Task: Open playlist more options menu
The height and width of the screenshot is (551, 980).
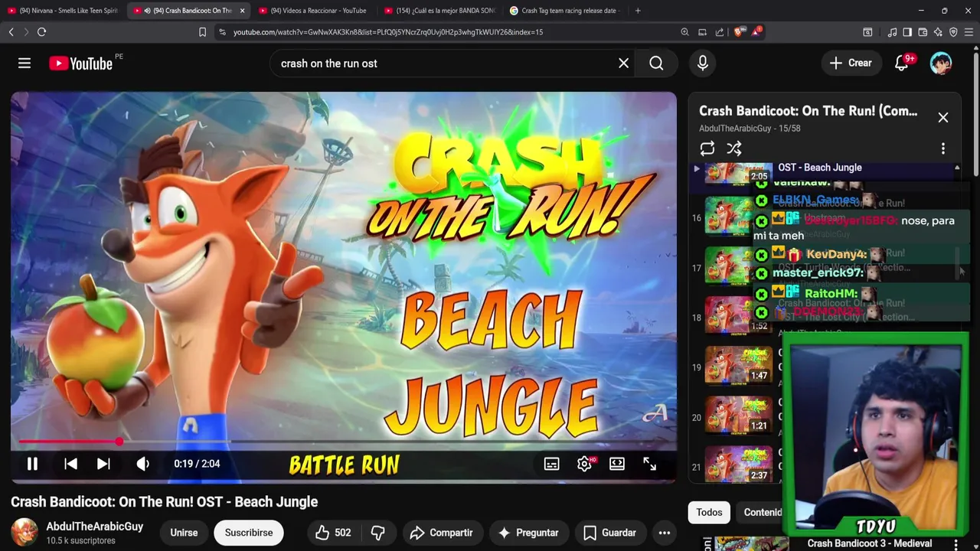Action: (x=943, y=148)
